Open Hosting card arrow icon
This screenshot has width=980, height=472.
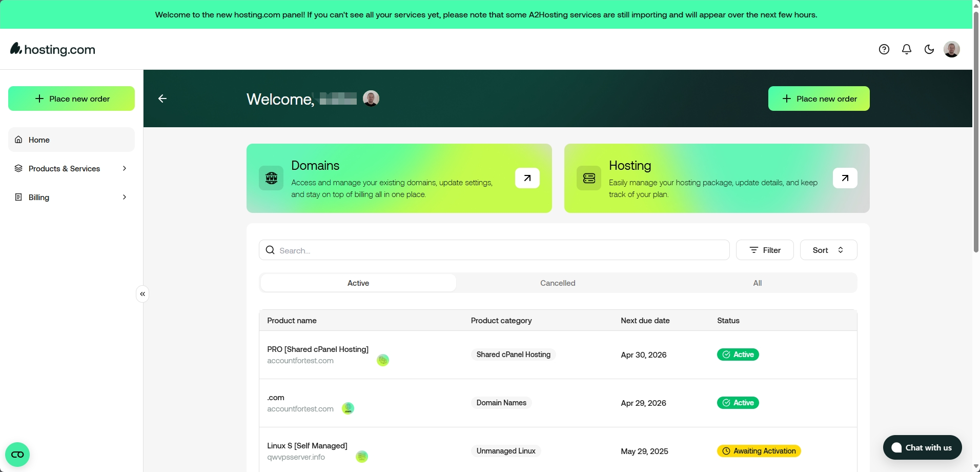pos(845,178)
